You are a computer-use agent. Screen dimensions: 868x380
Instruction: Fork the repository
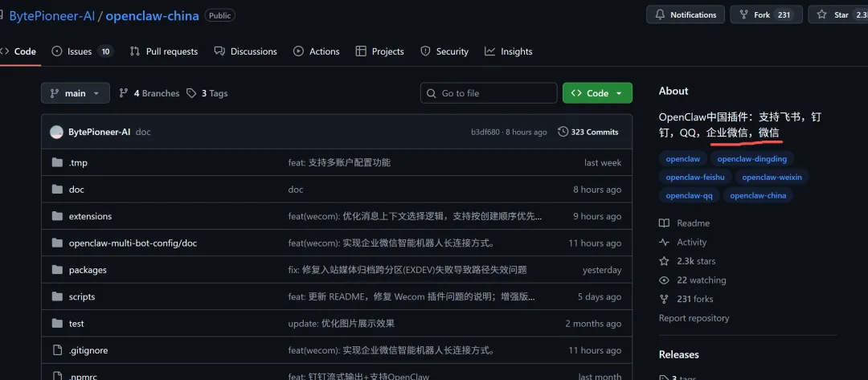[x=767, y=15]
